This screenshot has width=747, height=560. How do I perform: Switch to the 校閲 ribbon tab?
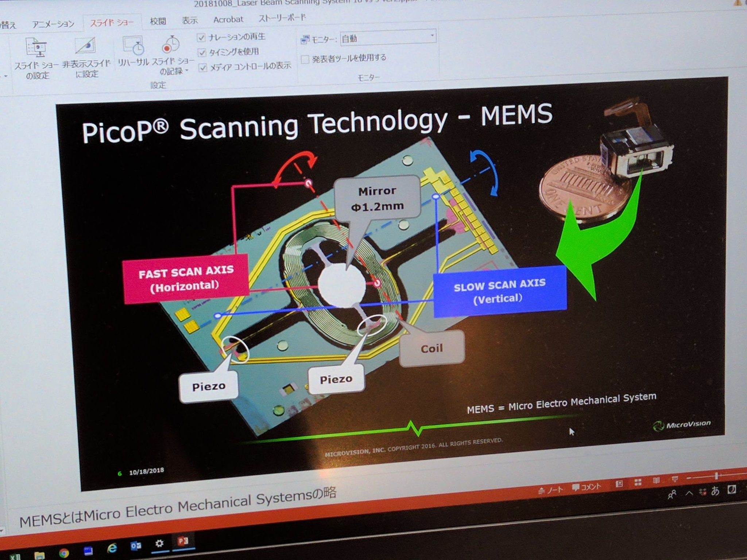click(158, 21)
